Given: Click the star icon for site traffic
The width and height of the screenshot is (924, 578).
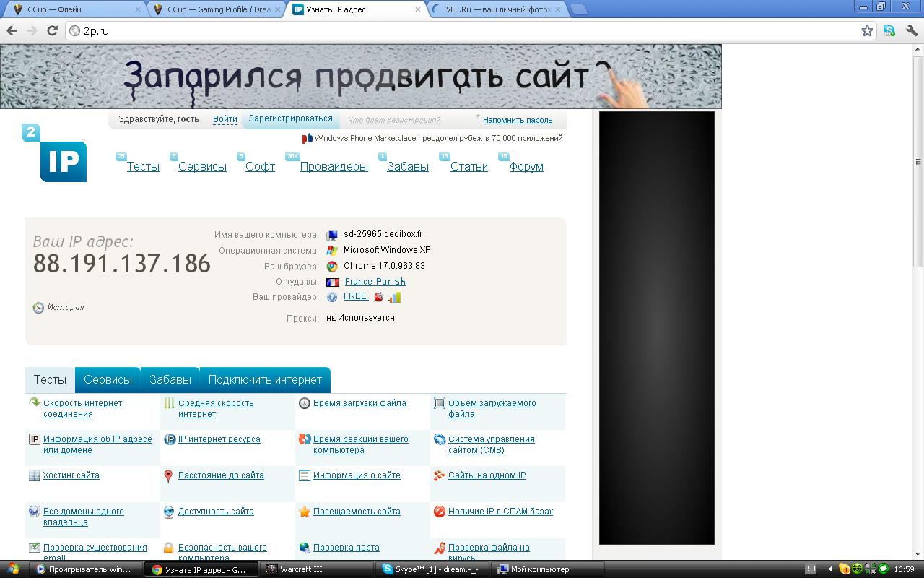Looking at the screenshot, I should click(305, 512).
